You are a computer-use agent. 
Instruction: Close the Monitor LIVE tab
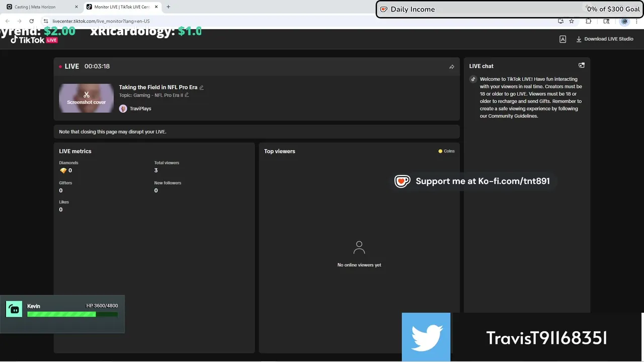[x=156, y=7]
